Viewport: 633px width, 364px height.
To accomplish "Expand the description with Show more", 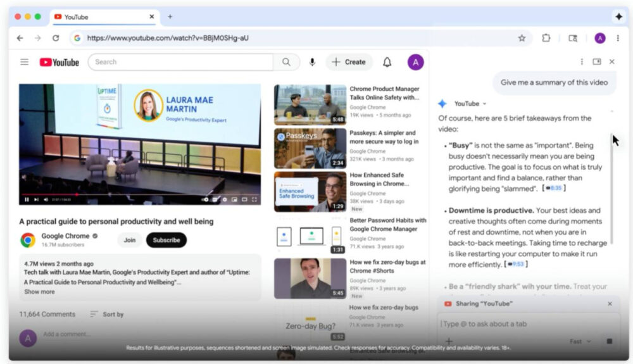I will (x=39, y=292).
